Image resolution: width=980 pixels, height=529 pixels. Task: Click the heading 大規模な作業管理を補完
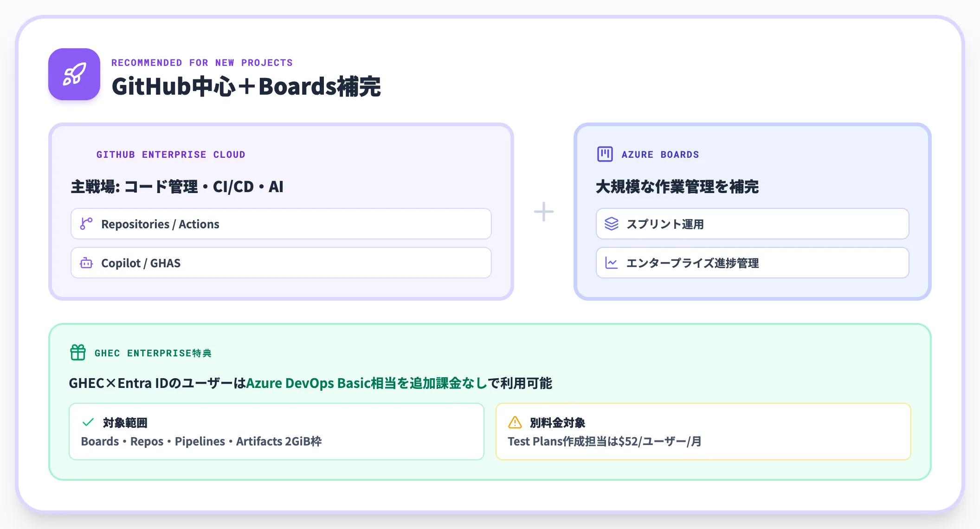tap(677, 187)
